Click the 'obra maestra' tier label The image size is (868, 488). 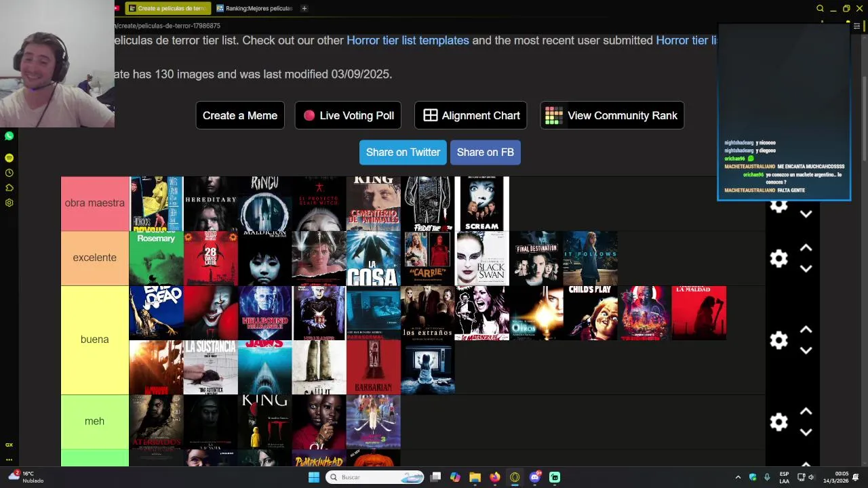click(95, 203)
